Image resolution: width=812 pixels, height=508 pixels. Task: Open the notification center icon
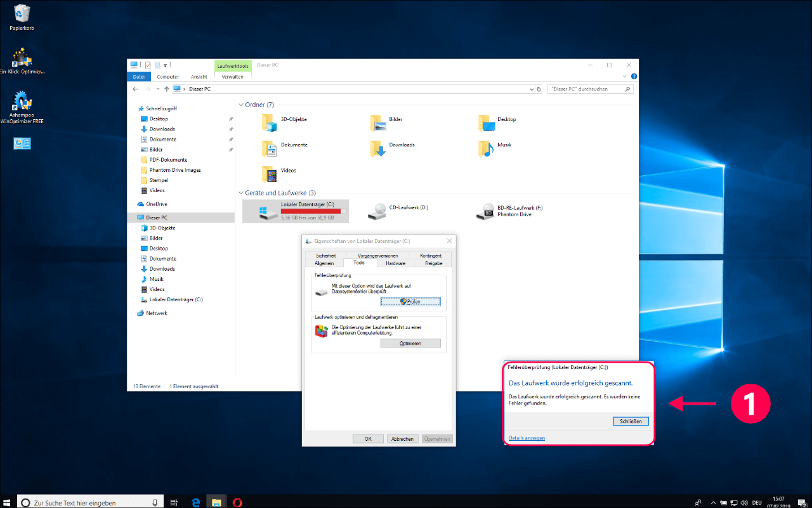point(801,502)
